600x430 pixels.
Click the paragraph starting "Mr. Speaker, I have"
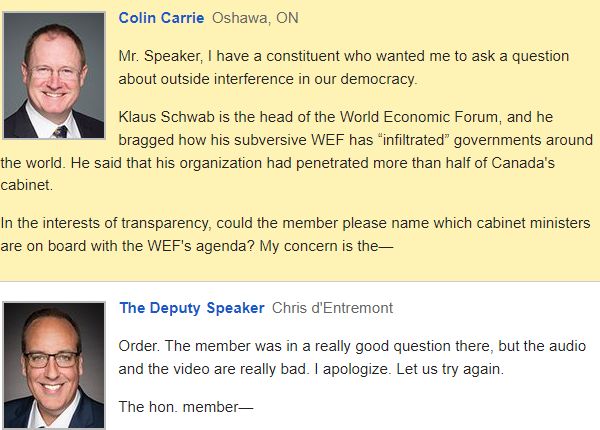pyautogui.click(x=344, y=67)
